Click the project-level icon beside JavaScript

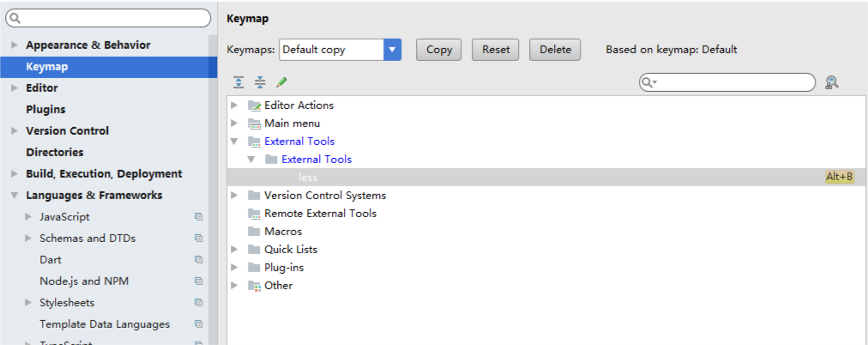coord(199,217)
